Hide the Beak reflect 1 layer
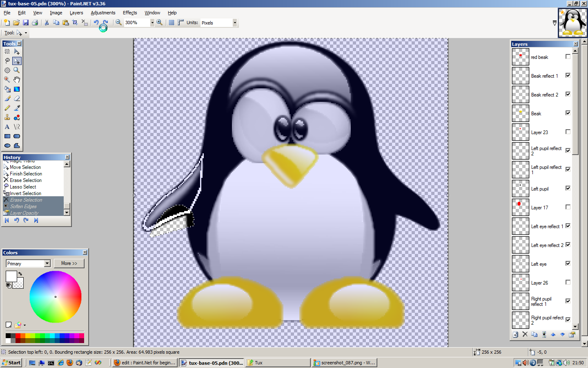Screen dimensions: 588x368 coord(568,75)
